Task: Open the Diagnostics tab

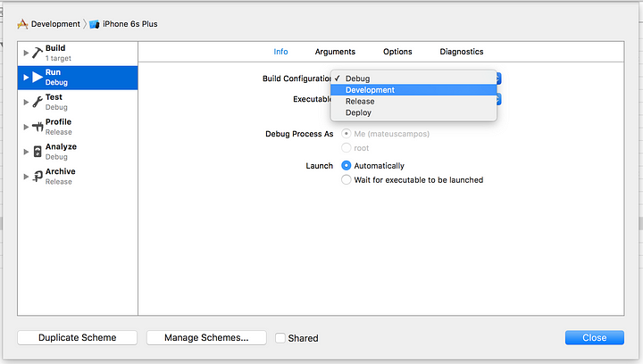Action: click(462, 52)
